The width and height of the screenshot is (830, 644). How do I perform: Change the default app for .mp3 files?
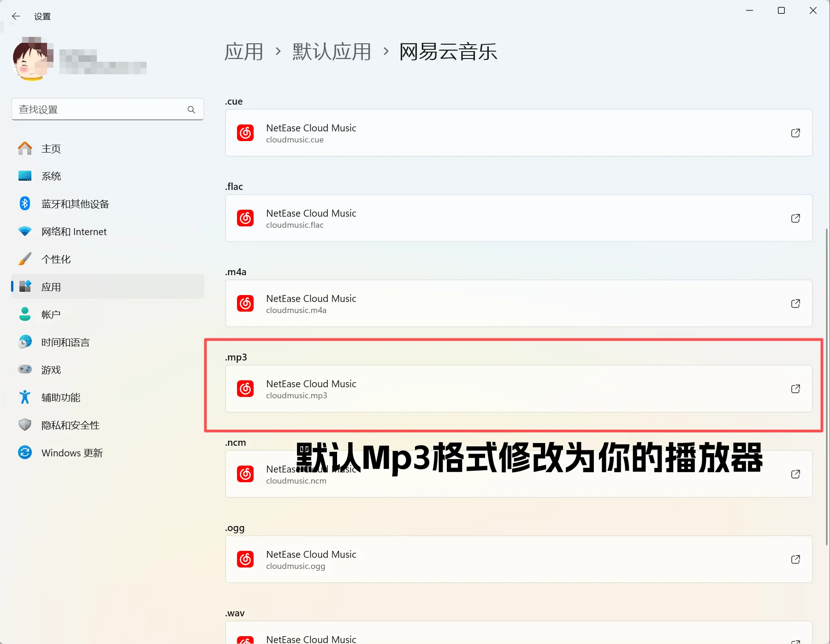point(519,389)
